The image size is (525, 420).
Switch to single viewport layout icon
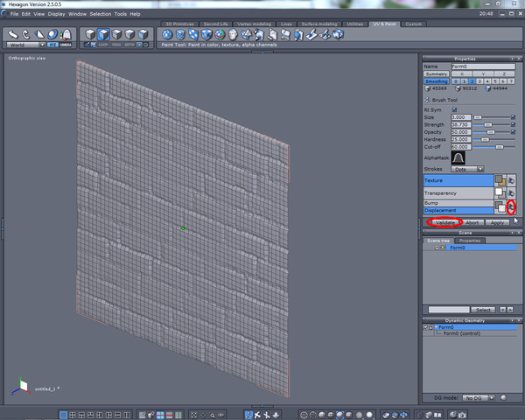63,416
